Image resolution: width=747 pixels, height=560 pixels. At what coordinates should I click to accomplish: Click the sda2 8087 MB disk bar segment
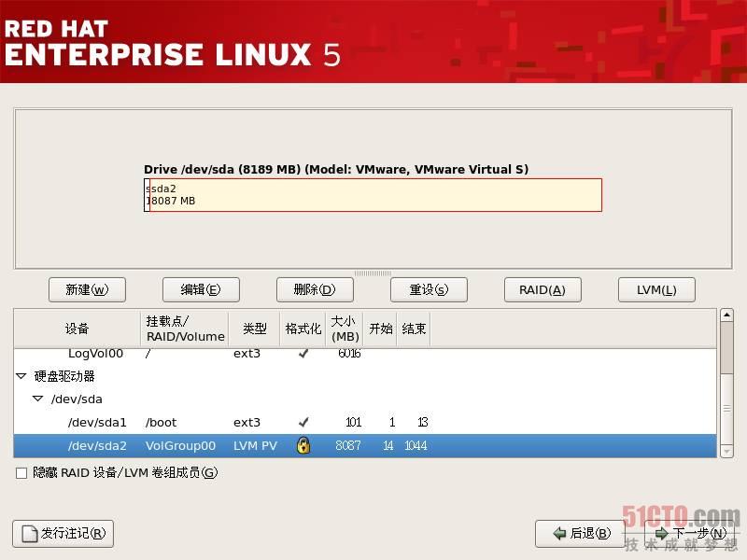(x=375, y=195)
